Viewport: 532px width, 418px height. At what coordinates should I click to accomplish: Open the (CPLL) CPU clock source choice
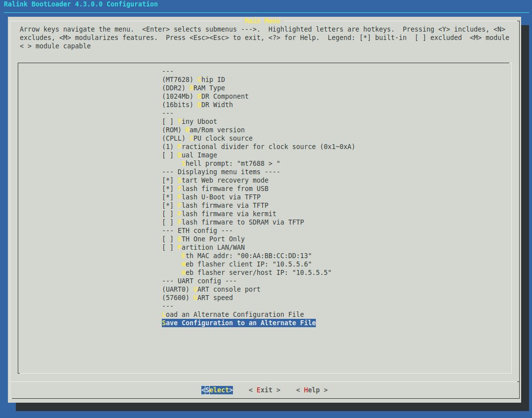207,138
